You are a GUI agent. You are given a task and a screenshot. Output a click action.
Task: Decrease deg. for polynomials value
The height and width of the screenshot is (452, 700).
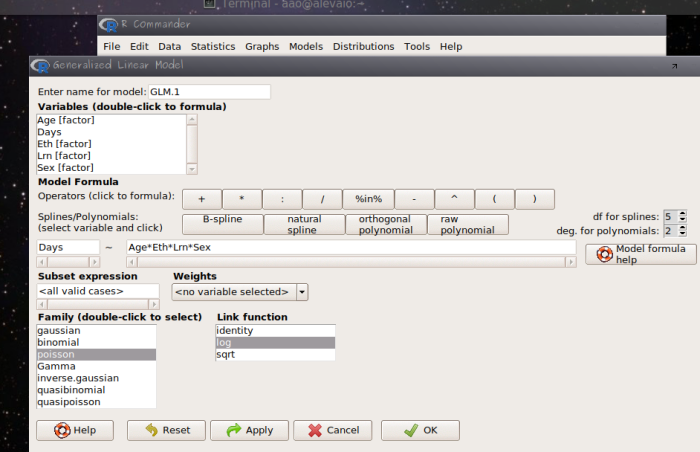click(x=682, y=234)
